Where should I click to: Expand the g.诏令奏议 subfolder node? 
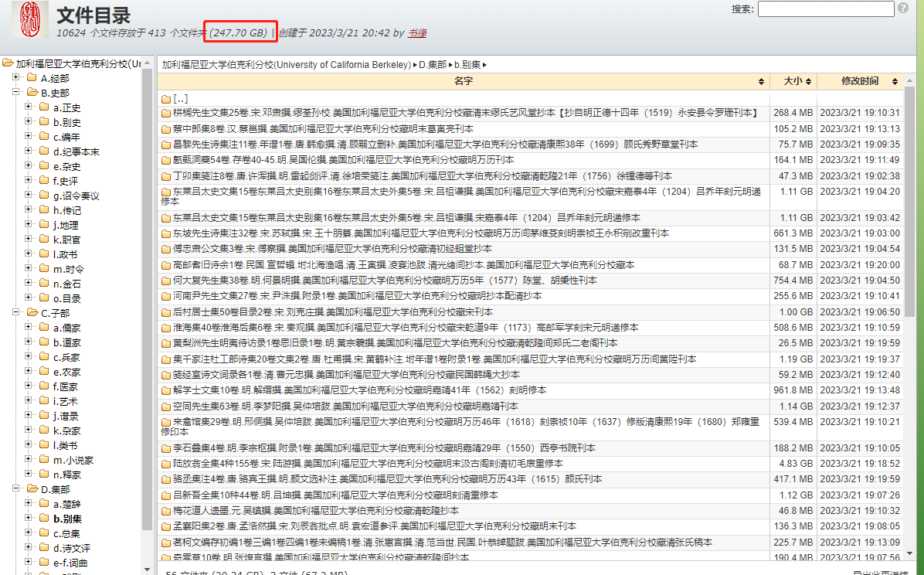29,196
